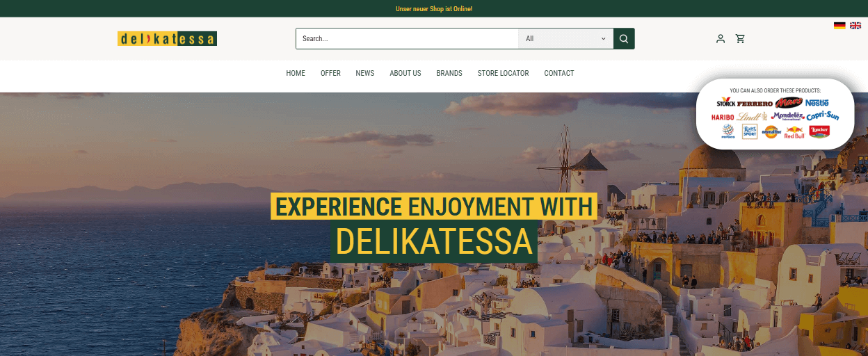Open the shopping cart icon
The image size is (868, 356).
point(740,39)
